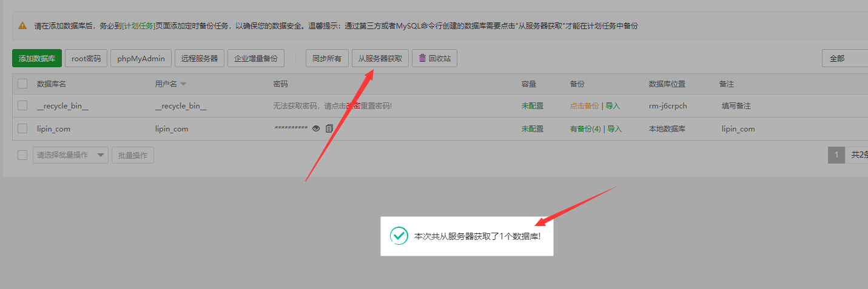Screen dimensions: 868x289
Task: Click the warning triangle icon
Action: tap(22, 26)
